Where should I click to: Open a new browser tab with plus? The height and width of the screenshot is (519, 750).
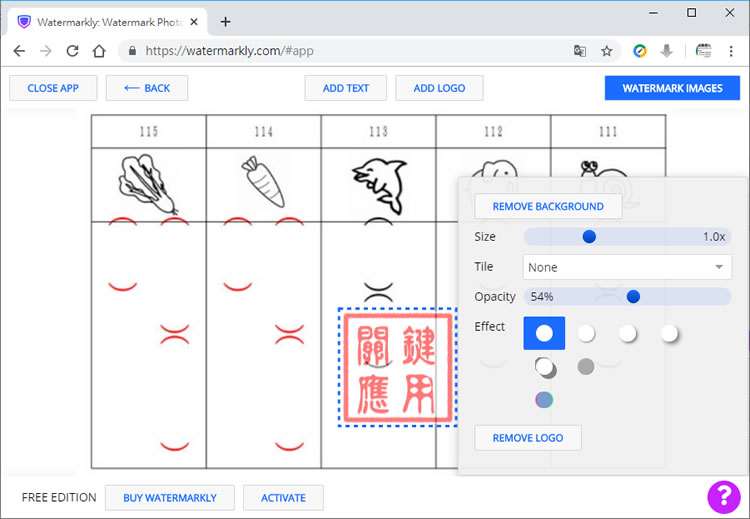[226, 21]
